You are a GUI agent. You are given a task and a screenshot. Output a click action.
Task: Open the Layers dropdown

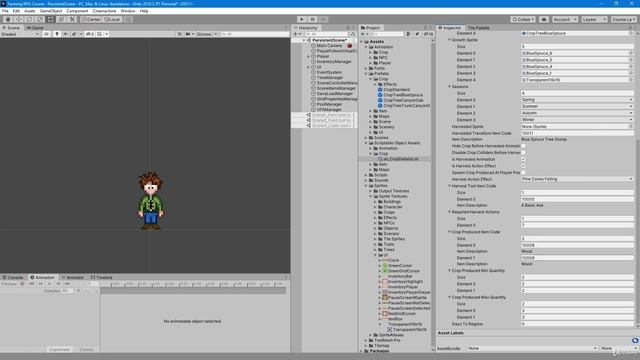[x=594, y=19]
